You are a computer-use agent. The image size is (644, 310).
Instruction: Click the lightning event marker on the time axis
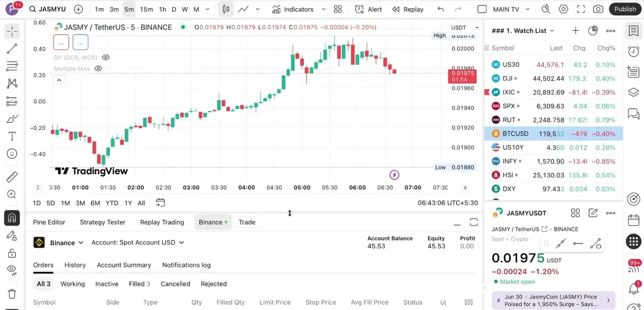394,175
